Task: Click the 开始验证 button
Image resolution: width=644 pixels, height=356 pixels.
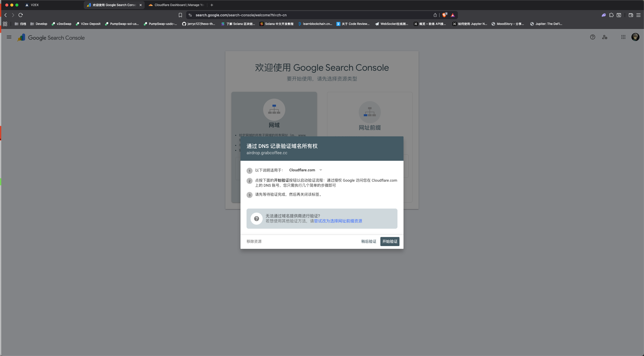Action: click(390, 241)
